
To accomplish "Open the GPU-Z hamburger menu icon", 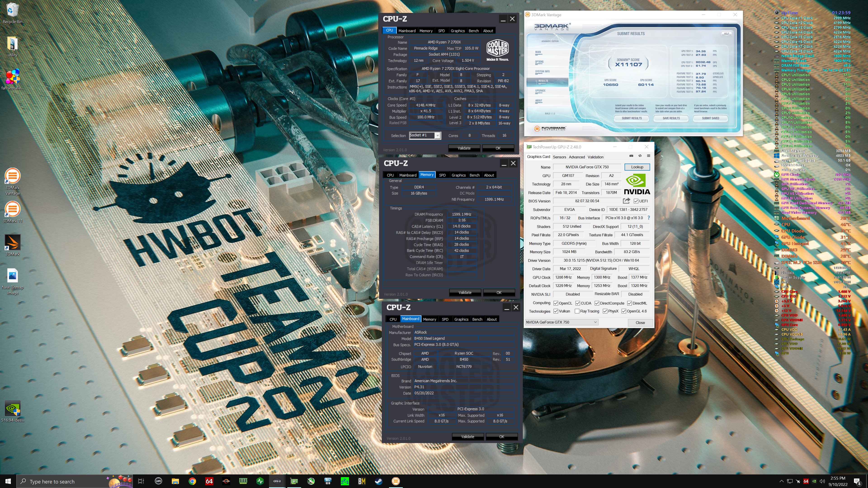I will click(x=648, y=156).
